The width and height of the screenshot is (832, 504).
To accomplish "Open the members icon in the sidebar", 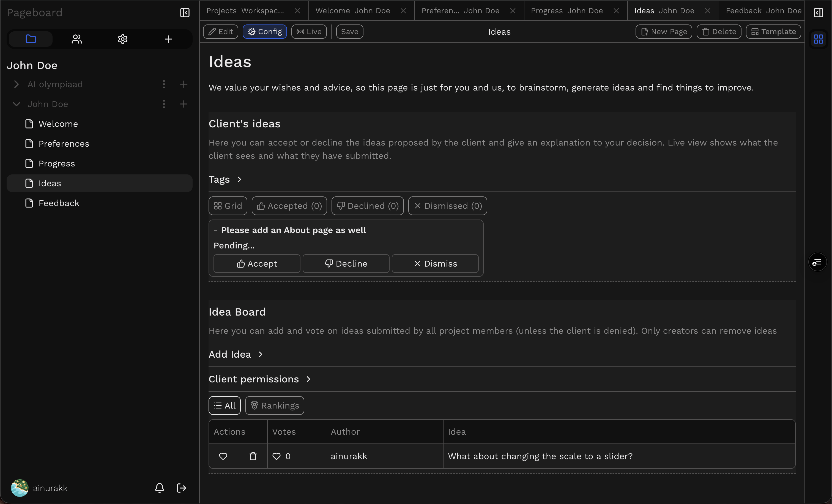I will [x=77, y=39].
